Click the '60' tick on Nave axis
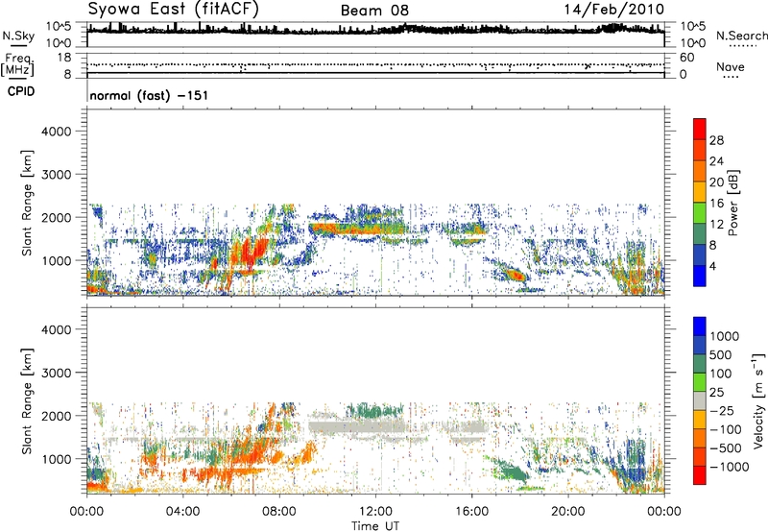 (x=686, y=58)
